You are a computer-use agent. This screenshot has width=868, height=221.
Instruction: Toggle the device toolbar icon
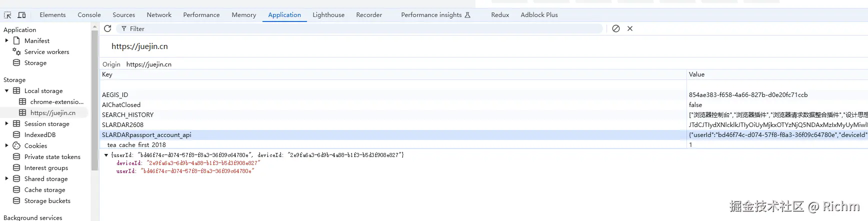tap(22, 15)
